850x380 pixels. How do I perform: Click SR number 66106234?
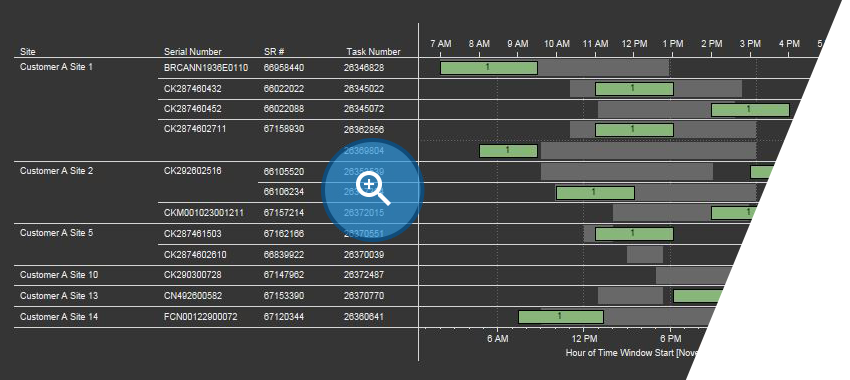coord(284,192)
